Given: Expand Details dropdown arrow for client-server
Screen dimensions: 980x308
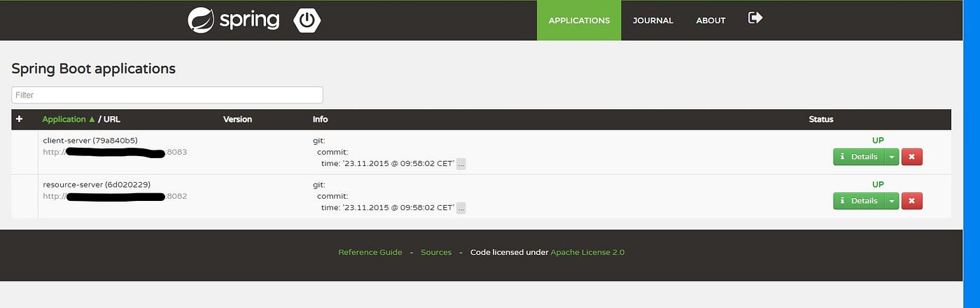Looking at the screenshot, I should click(x=892, y=157).
